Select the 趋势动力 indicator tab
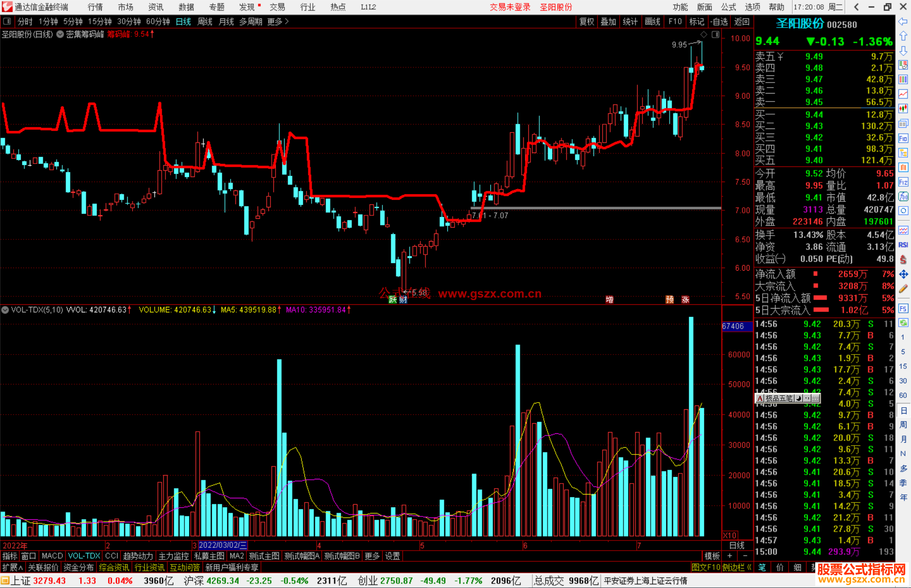Screen dimensions: 911x588 pyautogui.click(x=138, y=556)
